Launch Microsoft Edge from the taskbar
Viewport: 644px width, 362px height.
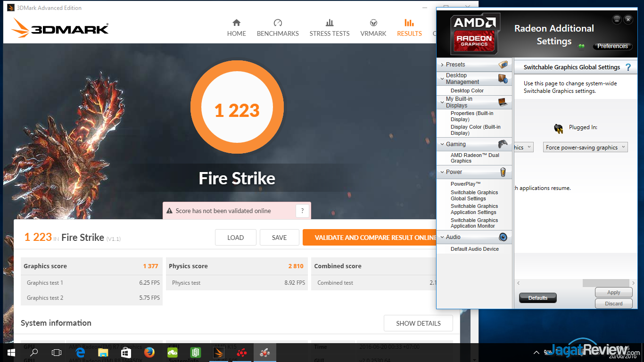[80, 352]
